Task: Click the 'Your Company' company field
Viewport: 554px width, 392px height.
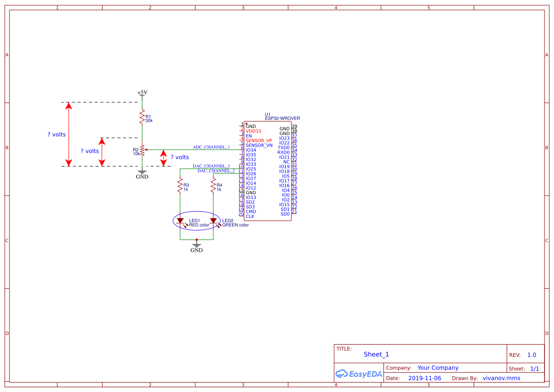Action: [x=438, y=368]
